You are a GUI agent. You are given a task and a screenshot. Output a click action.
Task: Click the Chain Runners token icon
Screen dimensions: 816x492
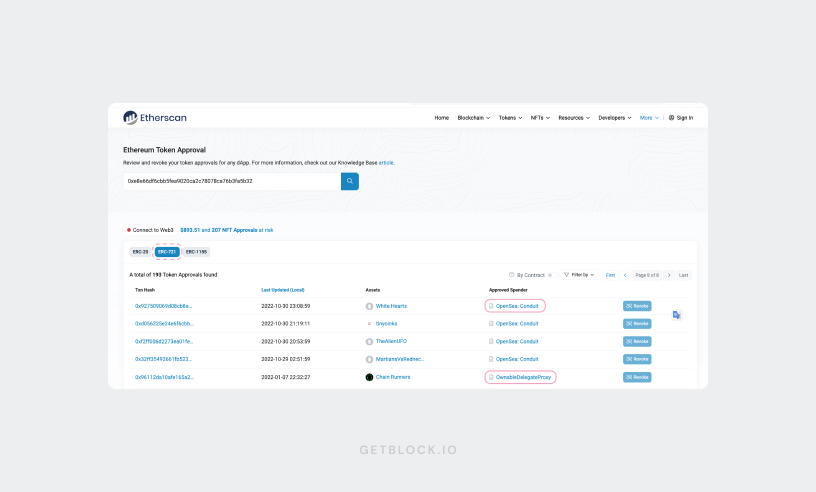point(369,377)
